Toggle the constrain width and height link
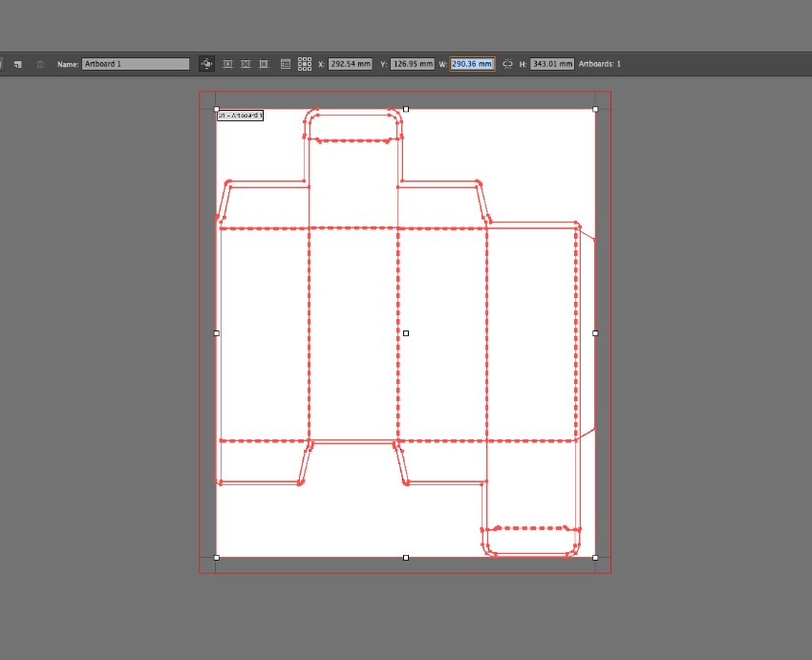The height and width of the screenshot is (660, 812). pyautogui.click(x=507, y=64)
